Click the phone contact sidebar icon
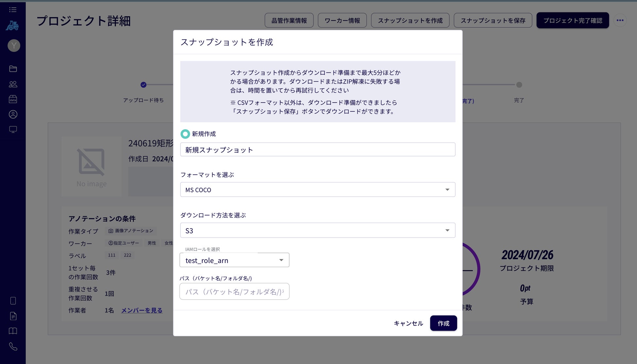The height and width of the screenshot is (364, 637). [x=13, y=346]
